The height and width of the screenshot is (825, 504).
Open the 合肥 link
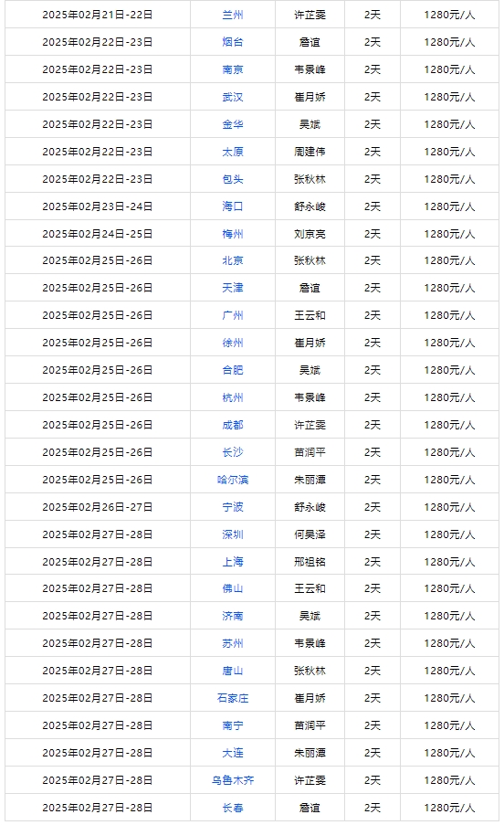click(232, 370)
